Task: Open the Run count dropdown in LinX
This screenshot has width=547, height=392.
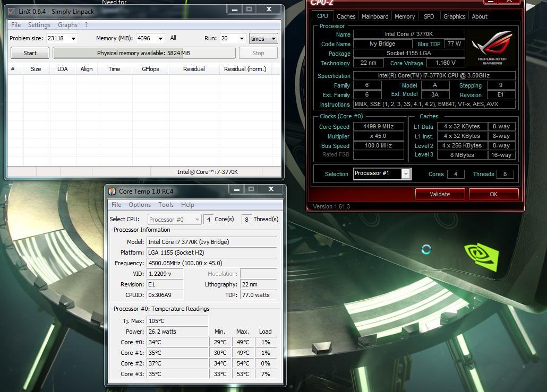Action: (x=242, y=38)
